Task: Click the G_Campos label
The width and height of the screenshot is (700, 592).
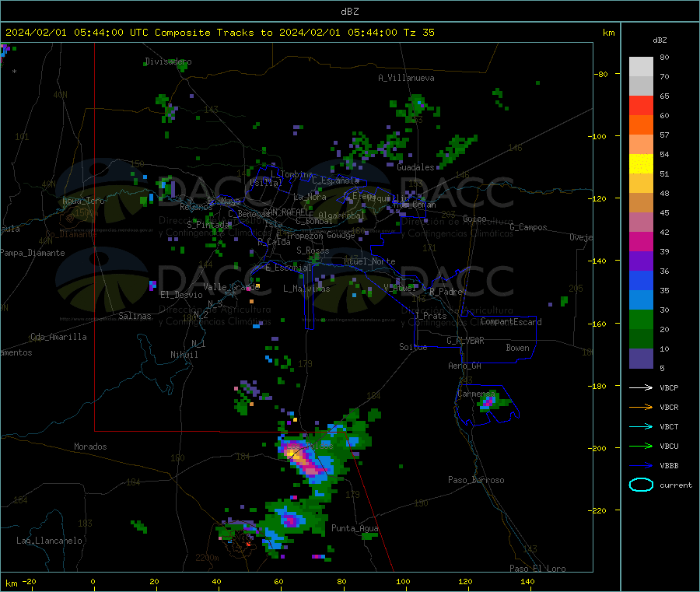Action: (528, 227)
